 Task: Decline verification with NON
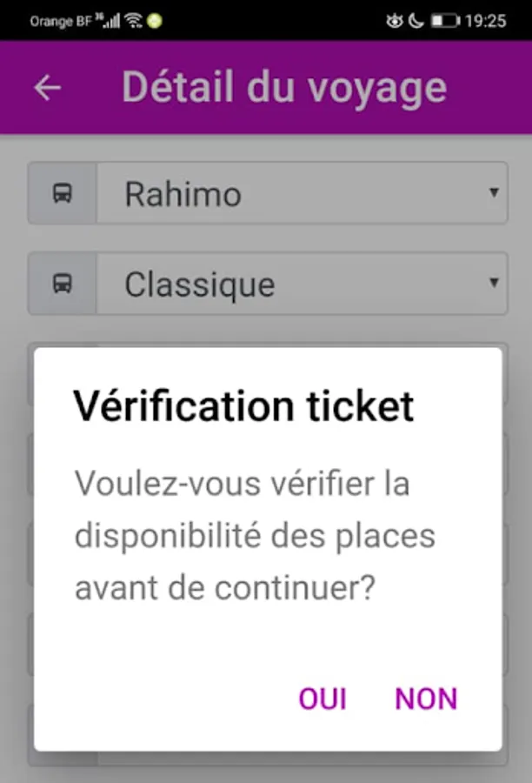pos(426,698)
